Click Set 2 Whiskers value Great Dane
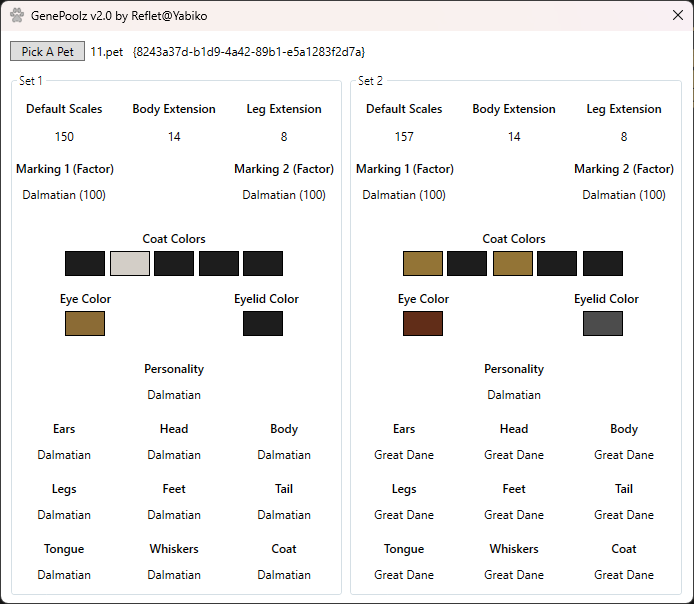 pyautogui.click(x=514, y=575)
